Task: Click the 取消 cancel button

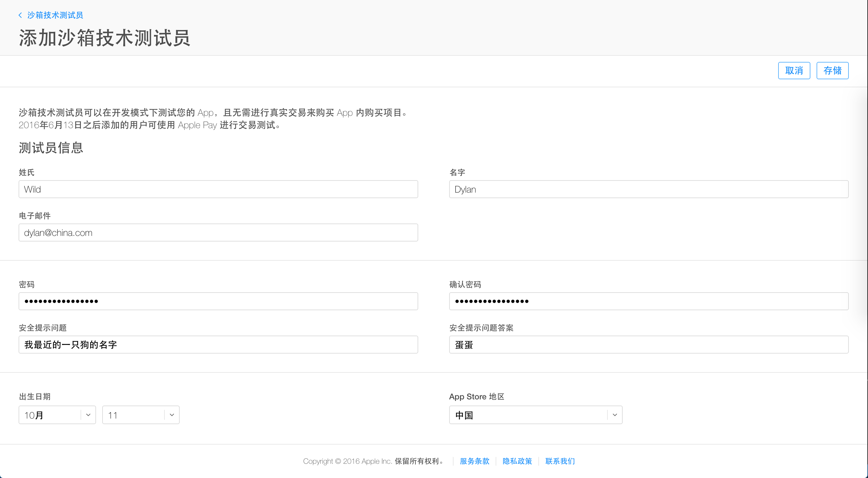Action: tap(794, 70)
